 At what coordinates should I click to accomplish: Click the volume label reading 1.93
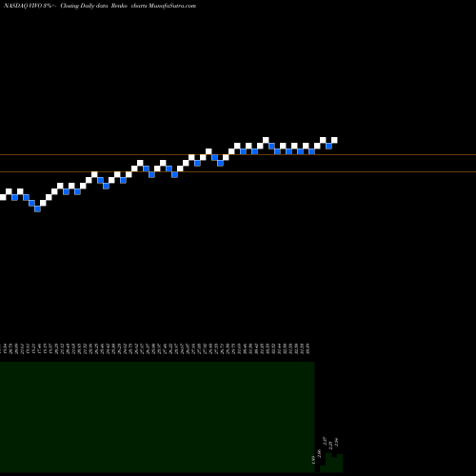pos(313,460)
